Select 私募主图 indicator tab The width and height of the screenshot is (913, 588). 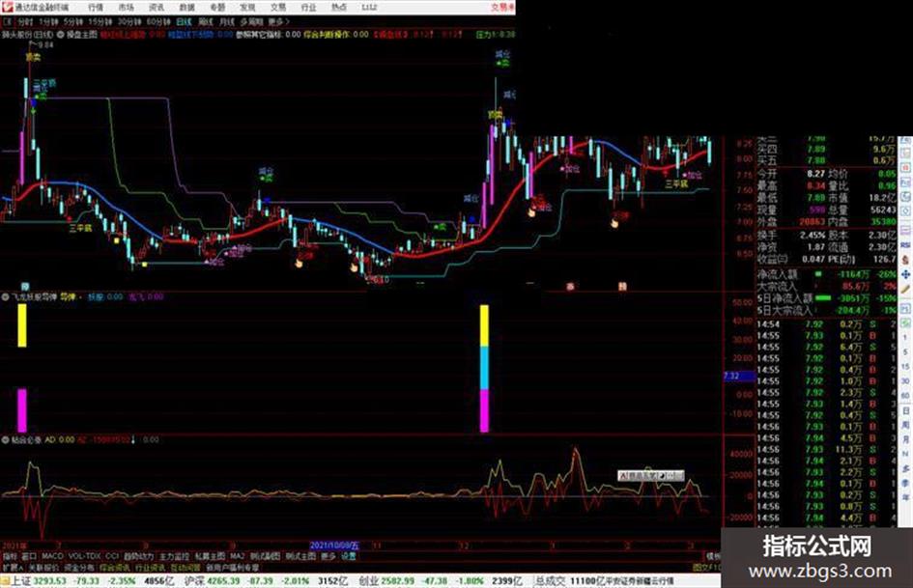point(210,556)
